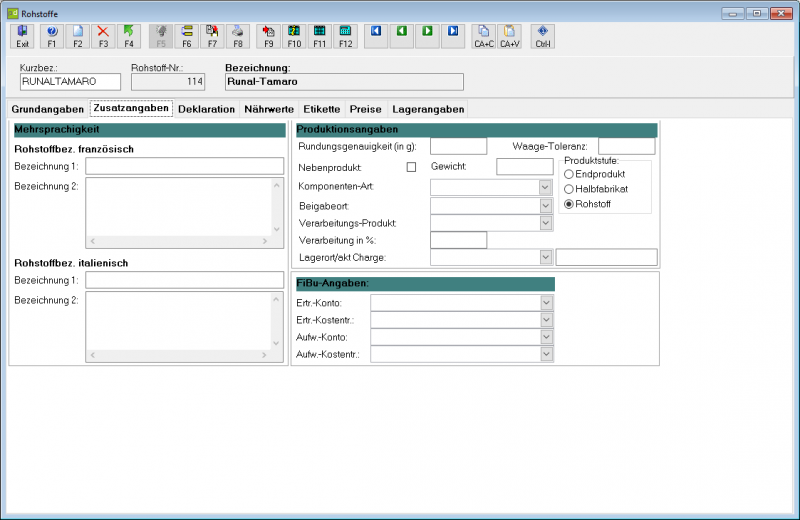The image size is (800, 520).
Task: Click right arrow in French Bezeichnung 2 scrollbar
Action: (265, 241)
